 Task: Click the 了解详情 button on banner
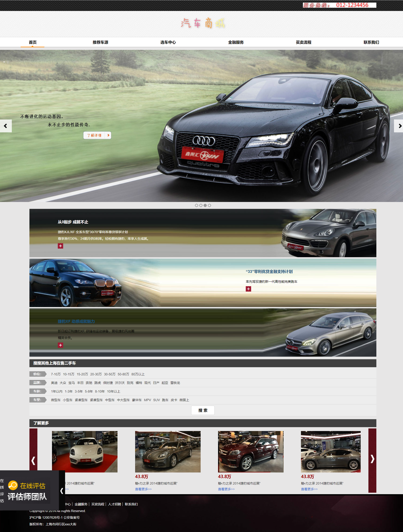(97, 135)
